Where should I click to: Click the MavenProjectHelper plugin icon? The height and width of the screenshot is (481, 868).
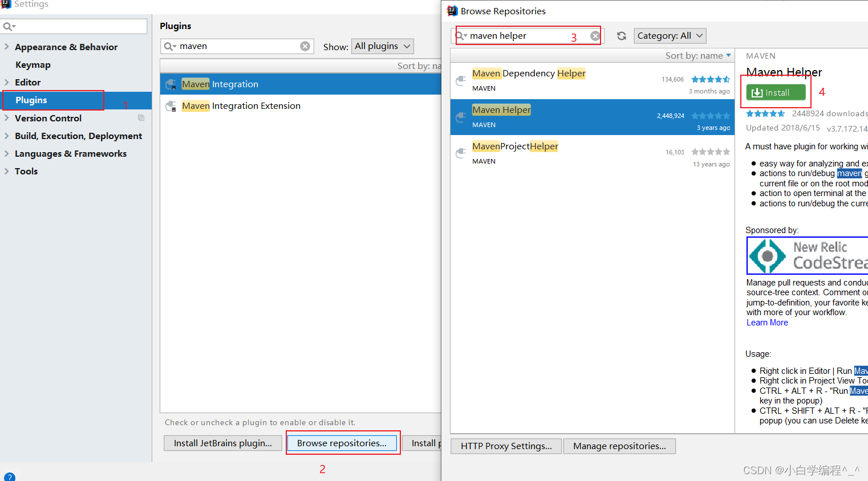pyautogui.click(x=461, y=154)
